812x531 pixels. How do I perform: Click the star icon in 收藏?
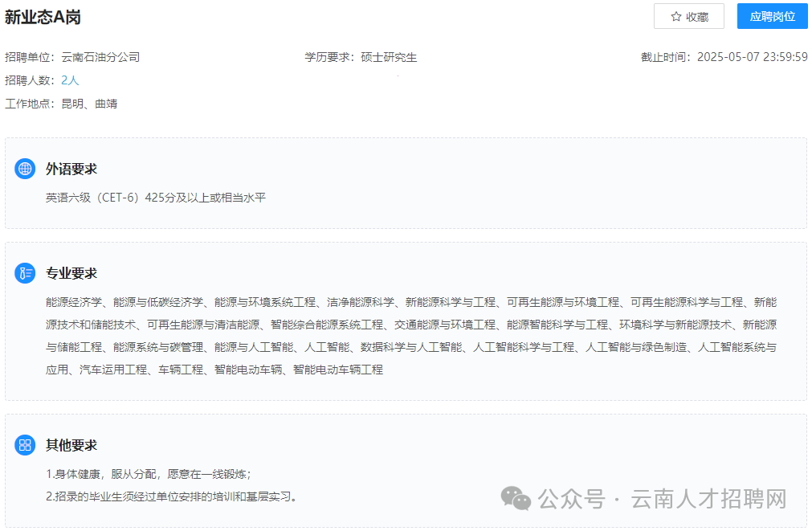675,17
